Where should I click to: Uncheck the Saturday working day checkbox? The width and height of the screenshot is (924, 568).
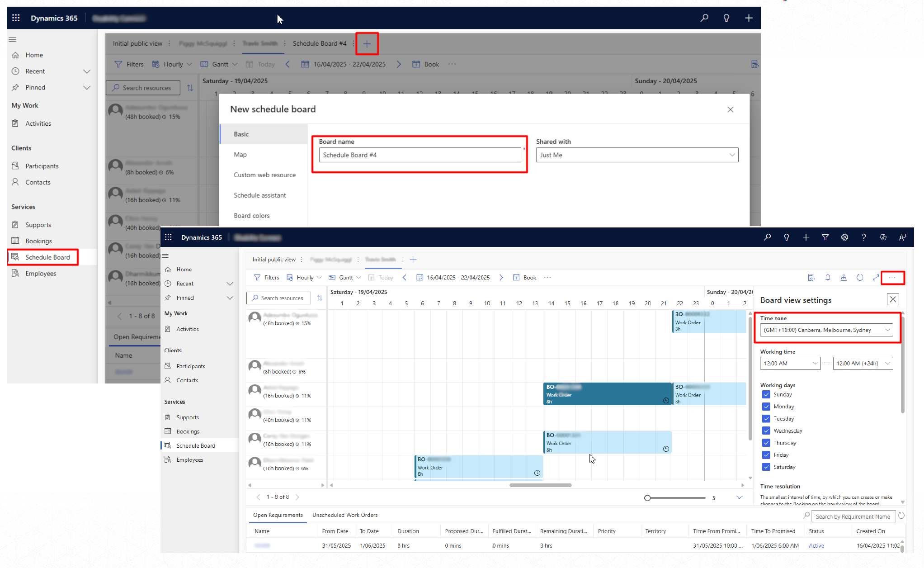tap(766, 467)
